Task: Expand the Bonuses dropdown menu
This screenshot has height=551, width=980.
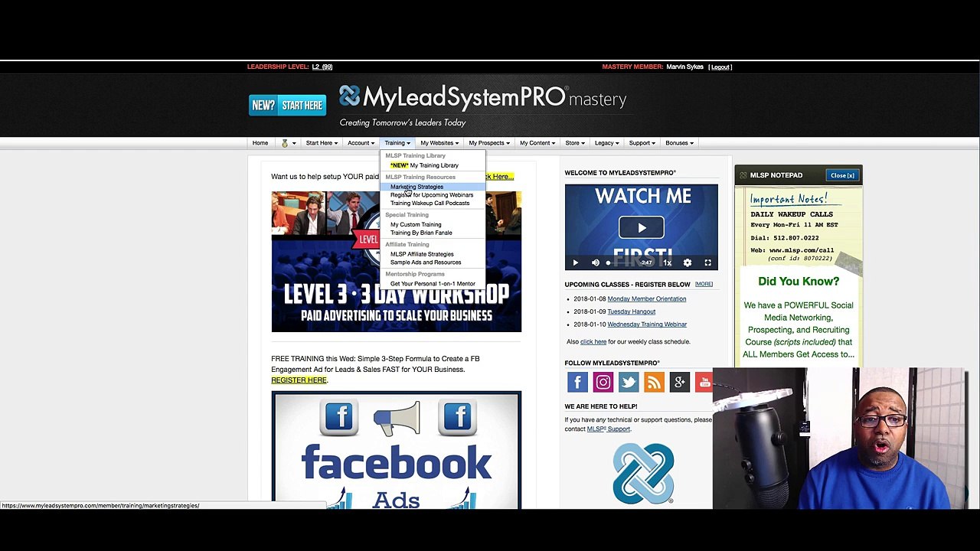Action: tap(679, 143)
